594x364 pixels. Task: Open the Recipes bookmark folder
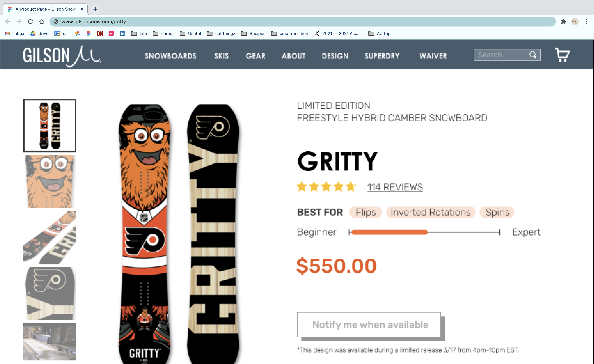pyautogui.click(x=253, y=34)
